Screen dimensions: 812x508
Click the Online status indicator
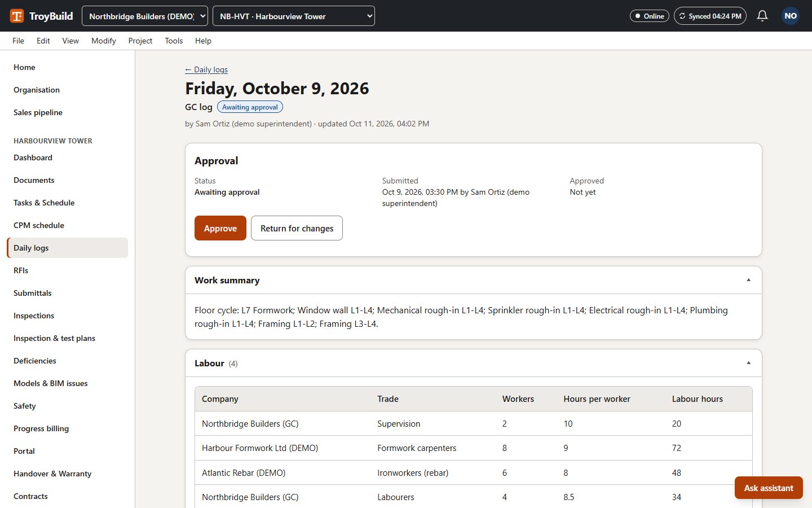click(650, 16)
